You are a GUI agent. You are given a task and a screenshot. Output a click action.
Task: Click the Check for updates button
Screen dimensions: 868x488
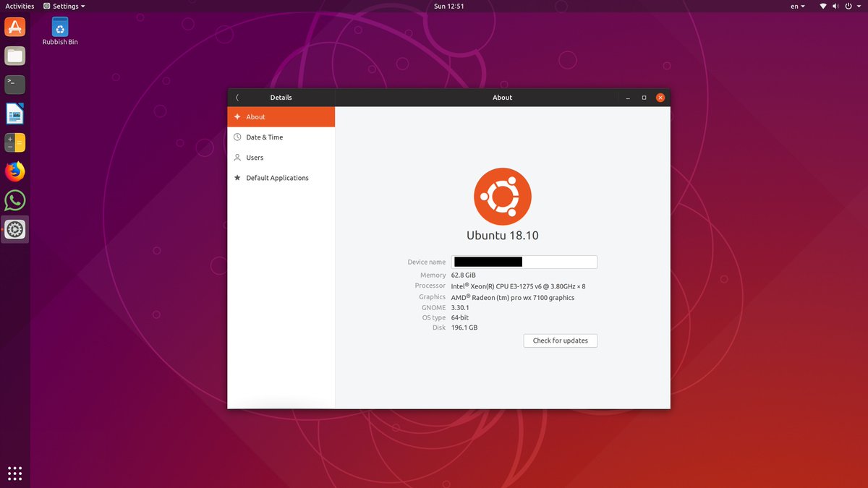(x=561, y=341)
